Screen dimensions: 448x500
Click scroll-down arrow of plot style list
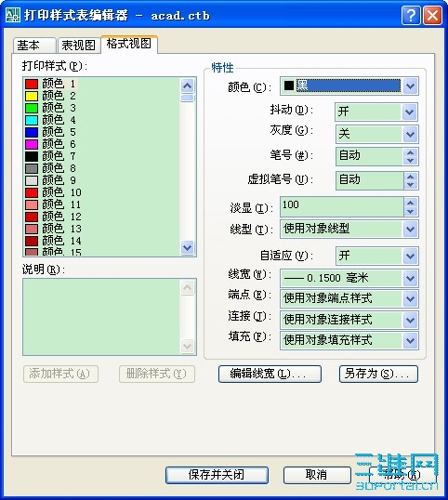(x=188, y=247)
